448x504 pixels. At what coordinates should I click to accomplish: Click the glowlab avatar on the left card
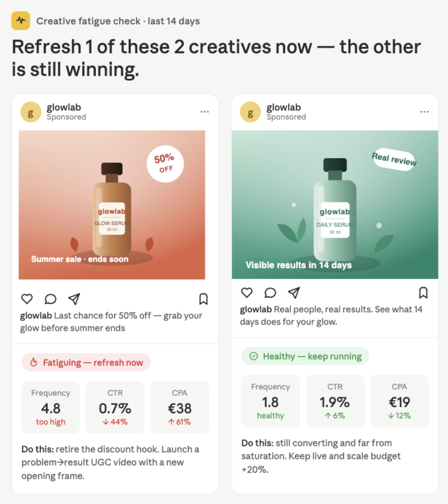(x=31, y=112)
